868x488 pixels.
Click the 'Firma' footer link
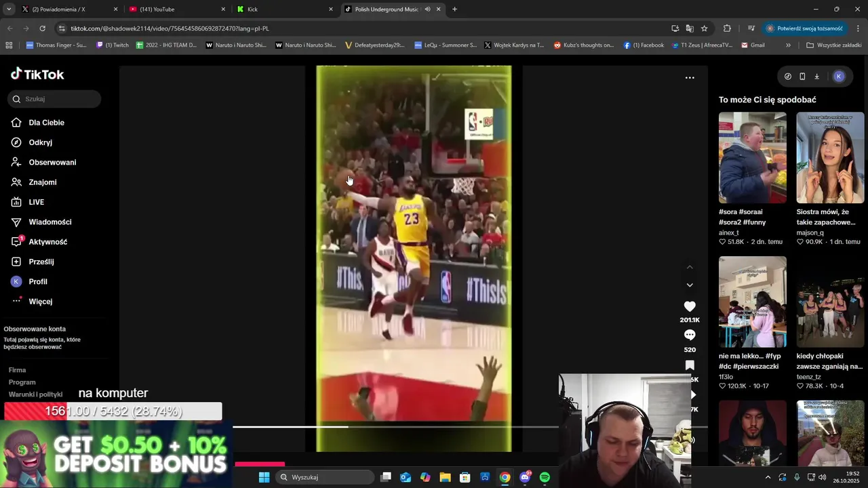pos(17,370)
